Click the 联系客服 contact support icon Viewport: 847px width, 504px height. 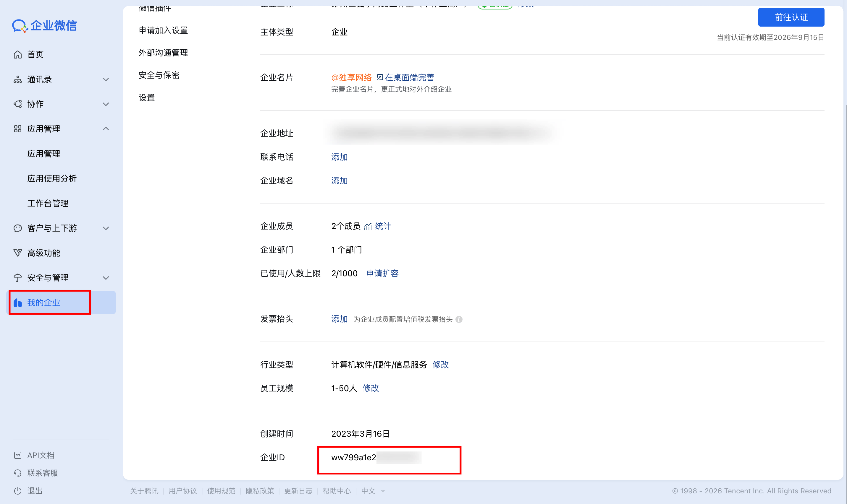pos(18,473)
